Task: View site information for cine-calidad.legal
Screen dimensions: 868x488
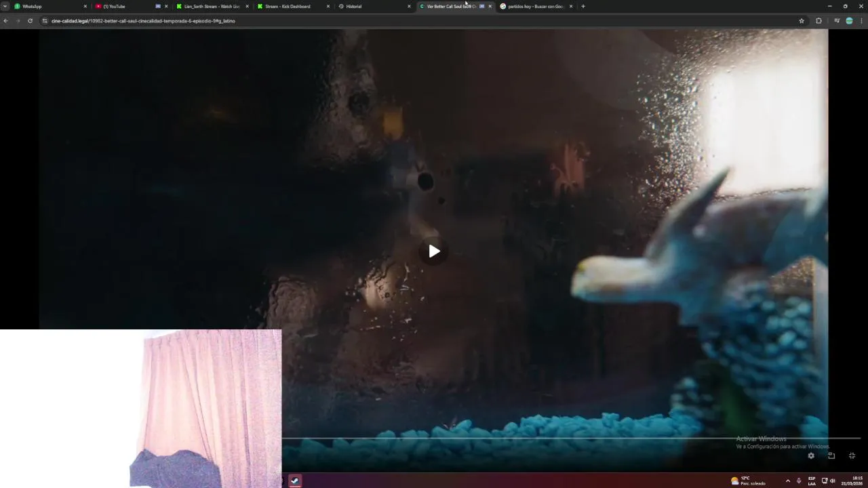Action: click(x=45, y=21)
